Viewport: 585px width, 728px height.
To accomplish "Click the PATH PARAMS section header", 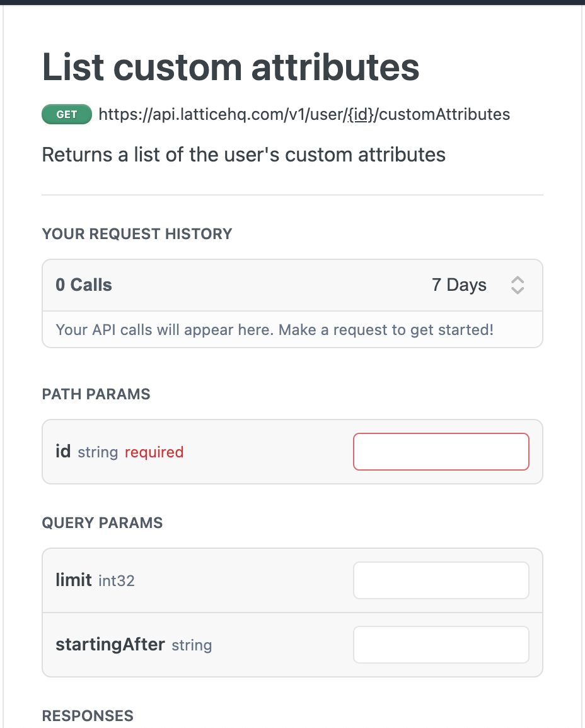I will 96,394.
